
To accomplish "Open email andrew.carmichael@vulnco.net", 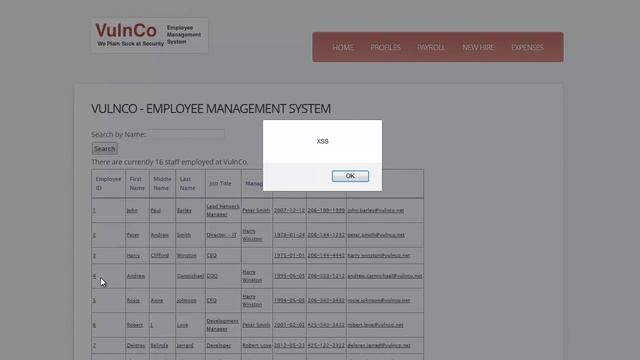I will (385, 276).
